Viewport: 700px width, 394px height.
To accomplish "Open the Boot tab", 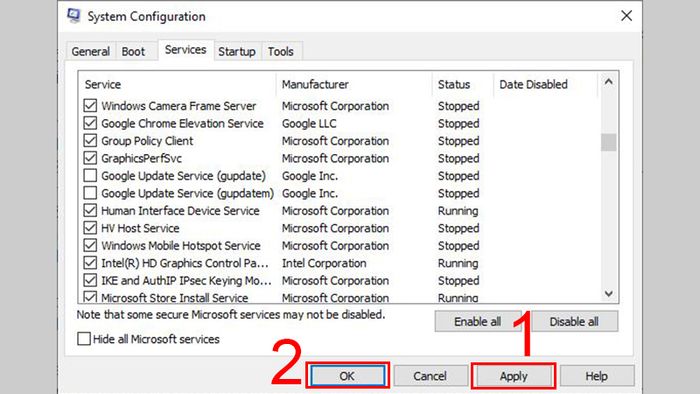I will click(133, 51).
